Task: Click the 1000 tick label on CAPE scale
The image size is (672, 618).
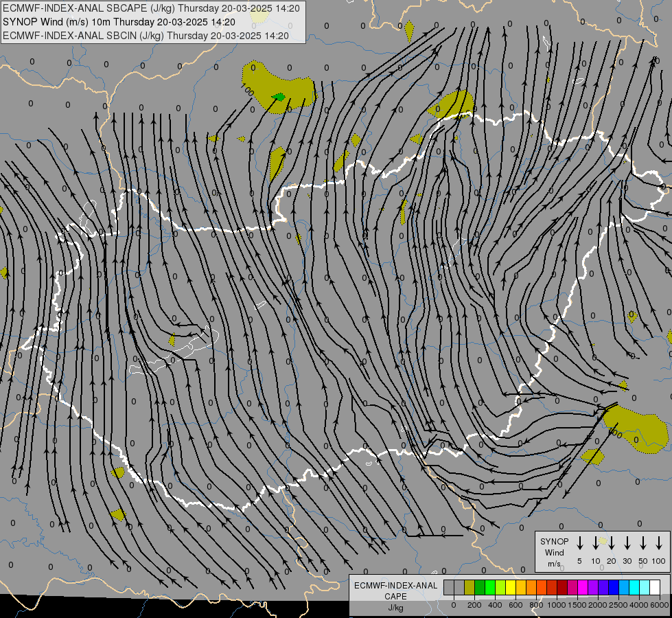Action: click(557, 605)
